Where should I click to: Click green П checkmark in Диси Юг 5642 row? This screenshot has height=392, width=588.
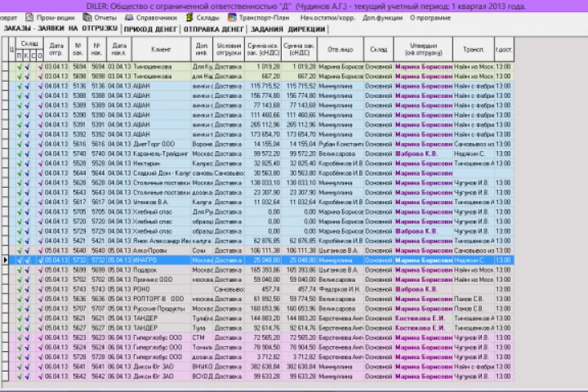tap(19, 376)
